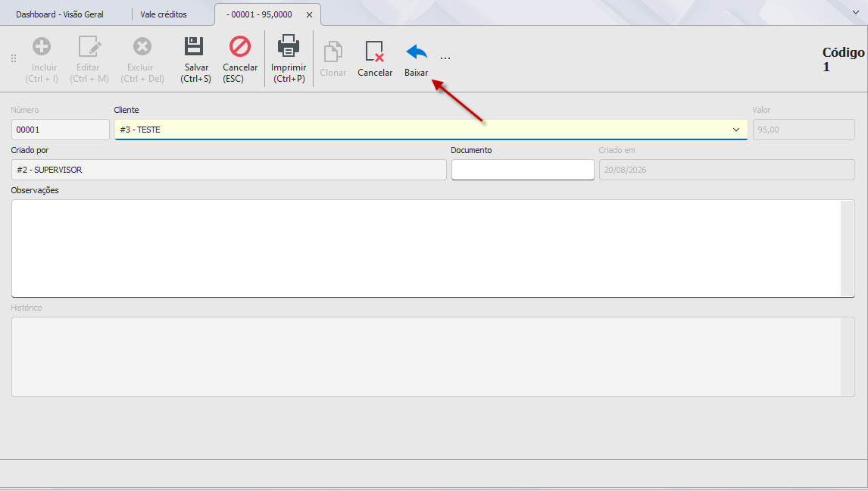Click the Valor field showing 95,00
Viewport: 868px width, 491px height.
coord(804,130)
